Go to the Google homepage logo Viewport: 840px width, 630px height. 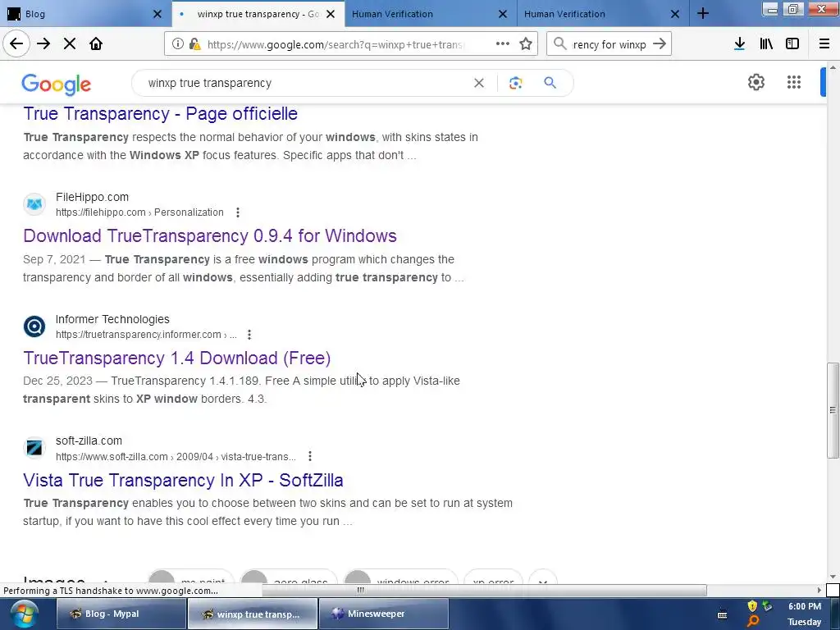(x=57, y=84)
